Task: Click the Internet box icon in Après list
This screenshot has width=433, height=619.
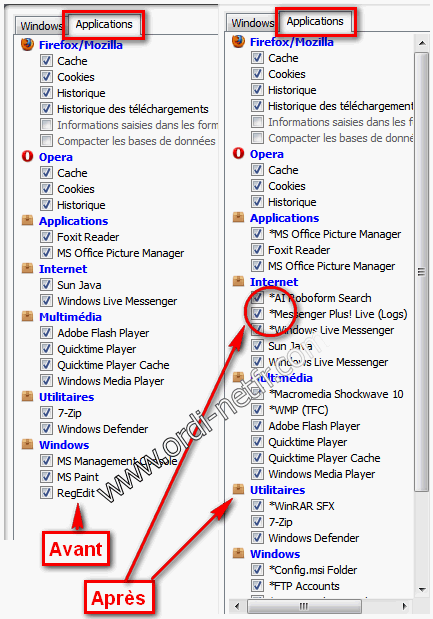Action: pyautogui.click(x=238, y=281)
